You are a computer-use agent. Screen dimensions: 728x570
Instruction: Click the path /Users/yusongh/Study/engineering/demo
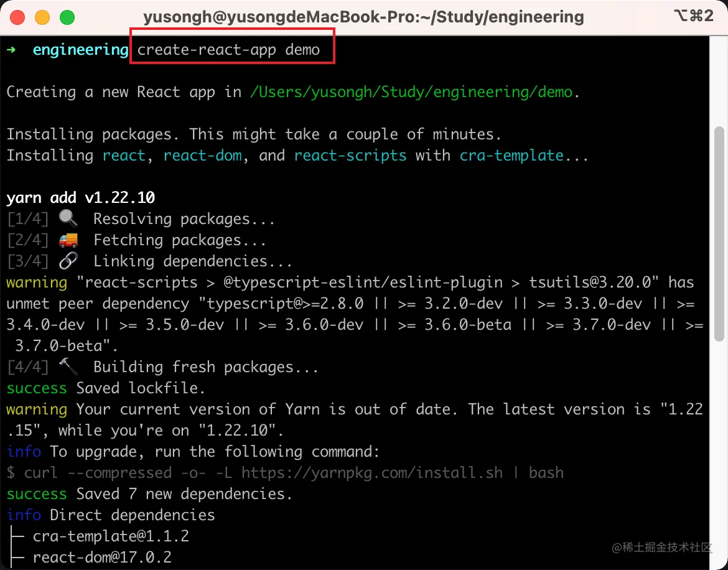pyautogui.click(x=411, y=92)
